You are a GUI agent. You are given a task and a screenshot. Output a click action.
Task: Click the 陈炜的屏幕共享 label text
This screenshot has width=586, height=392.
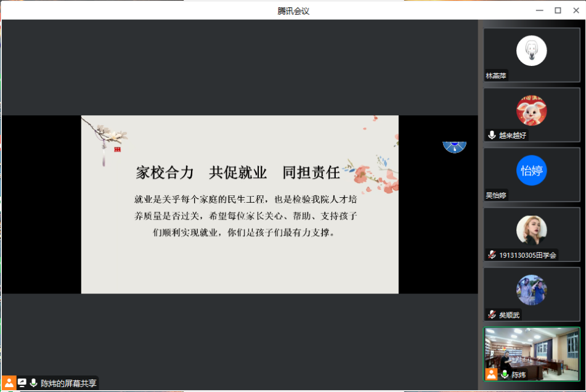68,383
